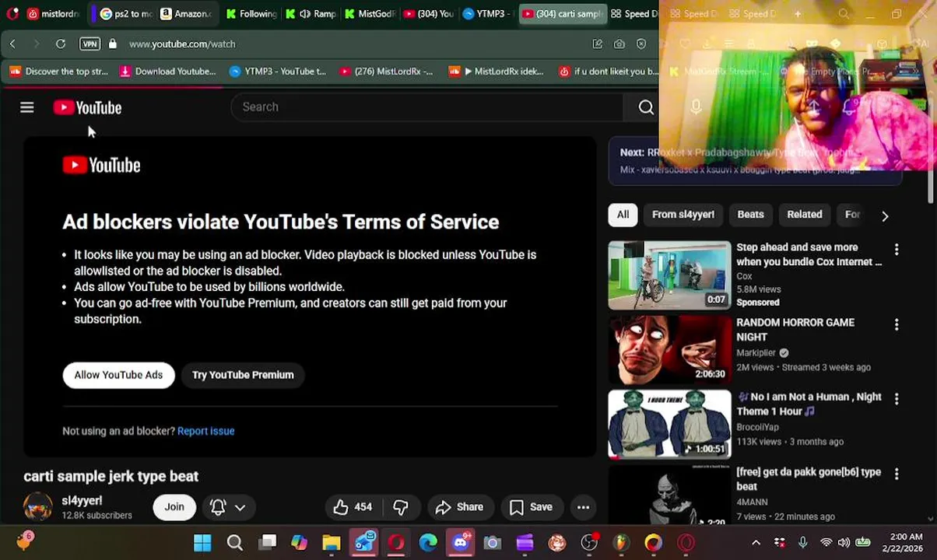Viewport: 937px width, 560px height.
Task: Open Discord from the taskbar
Action: click(461, 543)
